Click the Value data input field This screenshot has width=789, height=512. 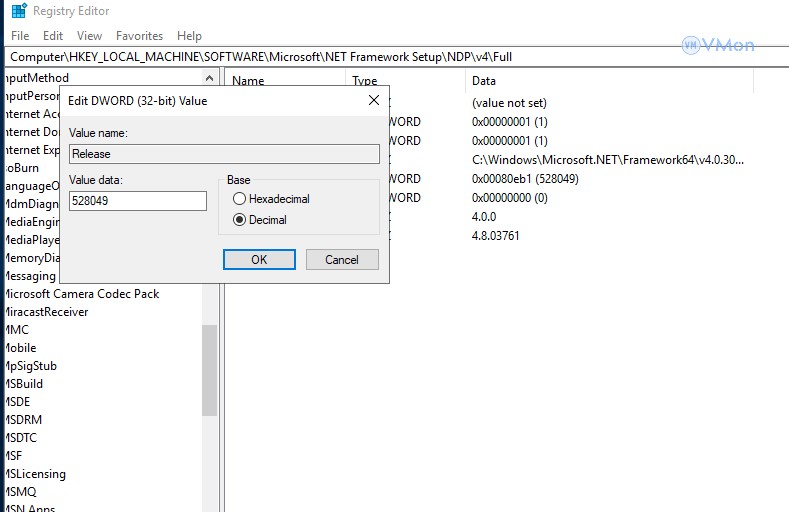click(x=137, y=201)
